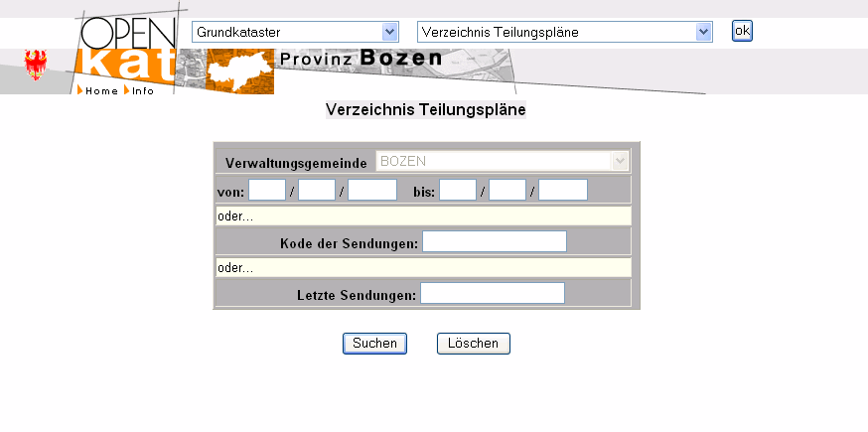Focus the Kode der Sendungen field
This screenshot has height=432, width=868.
[495, 241]
